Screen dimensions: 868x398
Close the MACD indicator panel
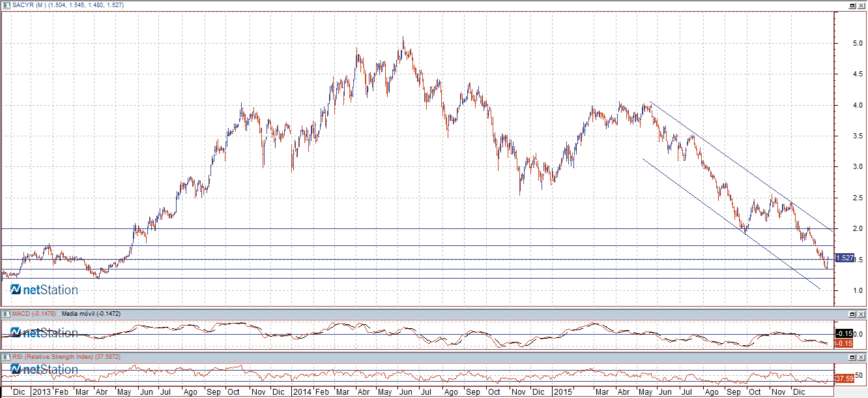(862, 314)
